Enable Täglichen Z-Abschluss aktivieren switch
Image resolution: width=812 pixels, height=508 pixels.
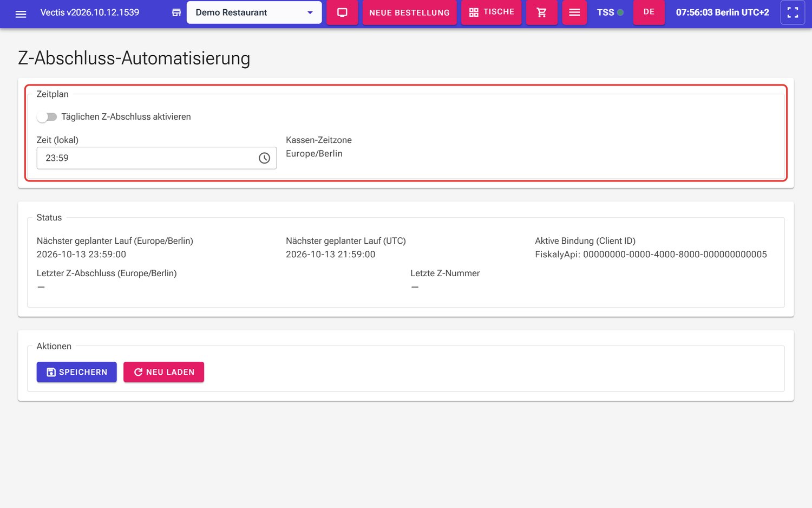[x=47, y=117]
